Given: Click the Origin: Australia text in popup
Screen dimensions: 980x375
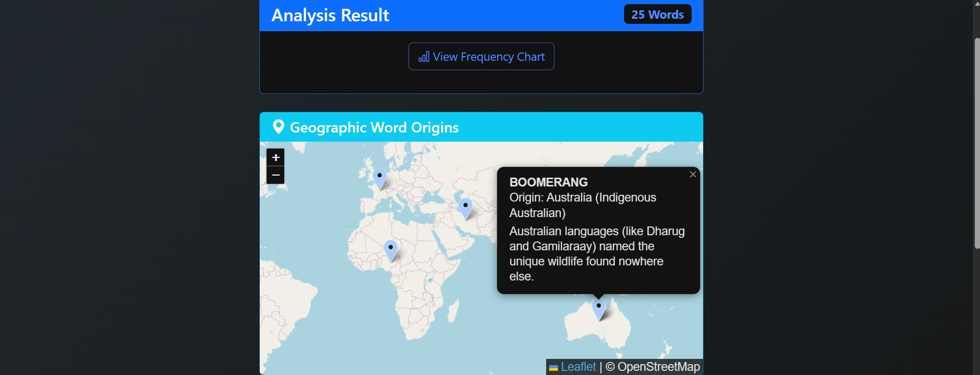Looking at the screenshot, I should click(x=582, y=205).
